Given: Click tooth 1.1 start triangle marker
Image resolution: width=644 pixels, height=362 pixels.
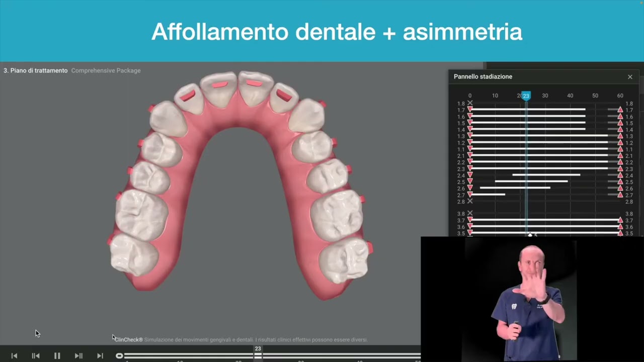Looking at the screenshot, I should (470, 148).
